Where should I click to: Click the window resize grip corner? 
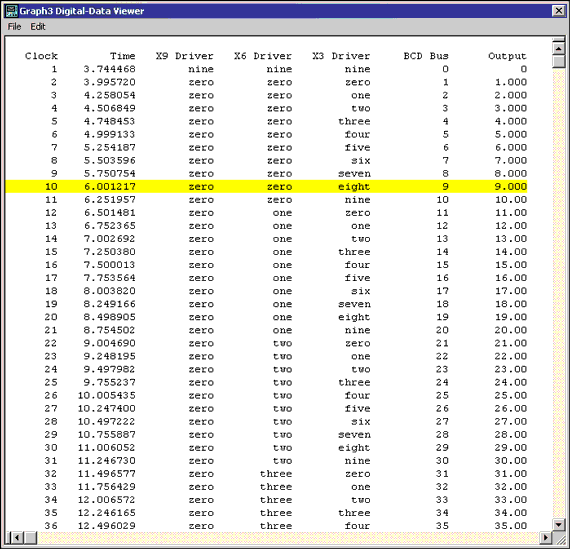click(x=558, y=537)
